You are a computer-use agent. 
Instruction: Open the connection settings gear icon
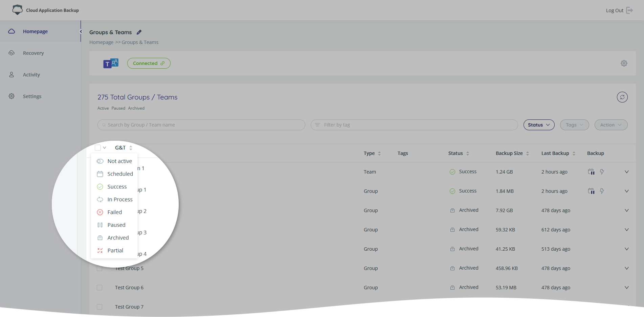(x=624, y=63)
